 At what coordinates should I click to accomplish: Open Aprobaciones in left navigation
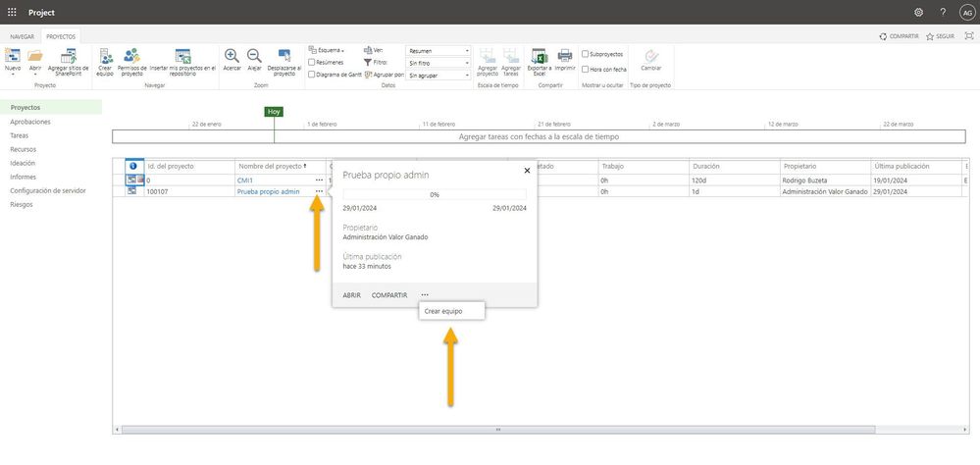click(30, 122)
